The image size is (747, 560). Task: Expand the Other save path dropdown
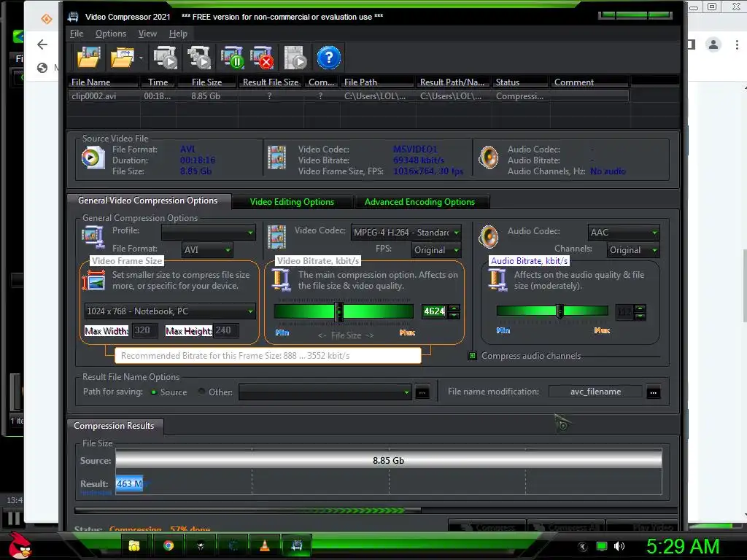[x=325, y=392]
